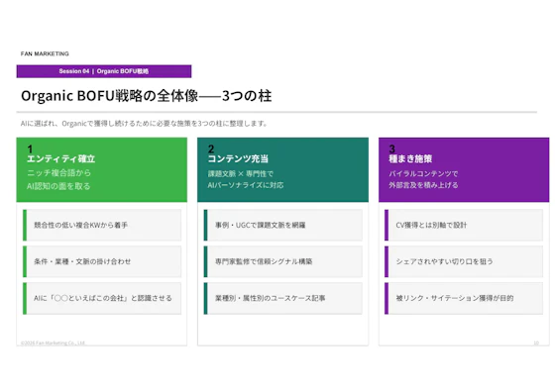Click the FAN MARKETING header text

[45, 53]
